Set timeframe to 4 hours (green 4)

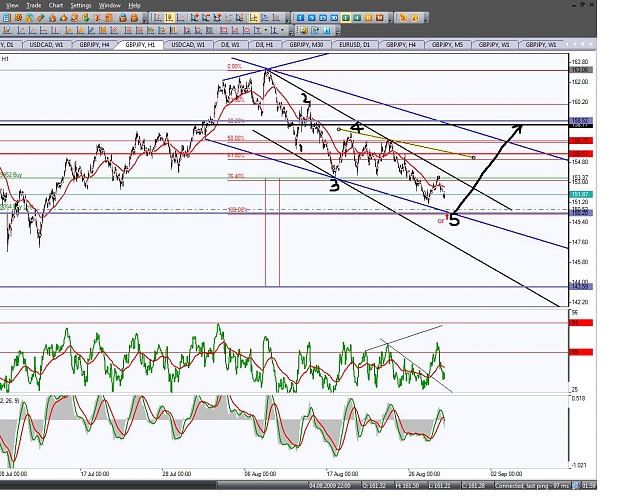coord(357,18)
